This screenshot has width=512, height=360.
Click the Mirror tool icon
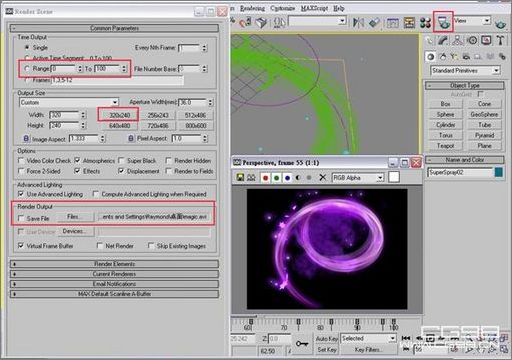tap(358, 22)
